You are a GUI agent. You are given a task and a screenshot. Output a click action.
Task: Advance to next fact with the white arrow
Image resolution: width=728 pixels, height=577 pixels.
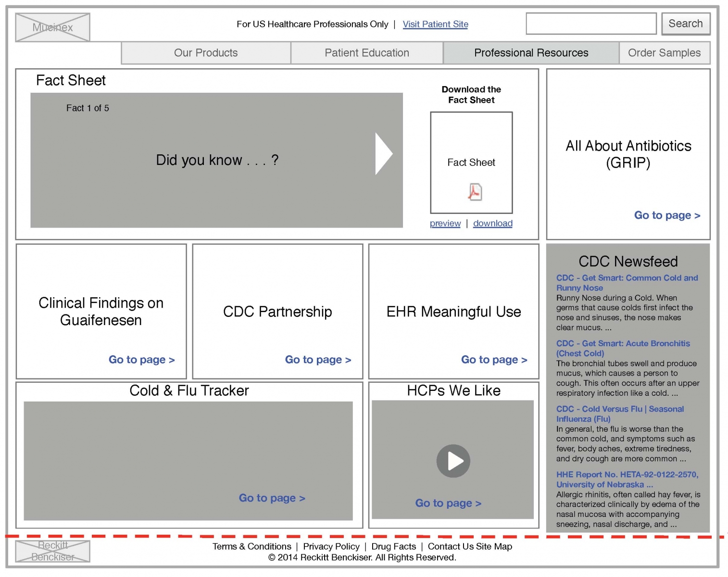tap(384, 154)
